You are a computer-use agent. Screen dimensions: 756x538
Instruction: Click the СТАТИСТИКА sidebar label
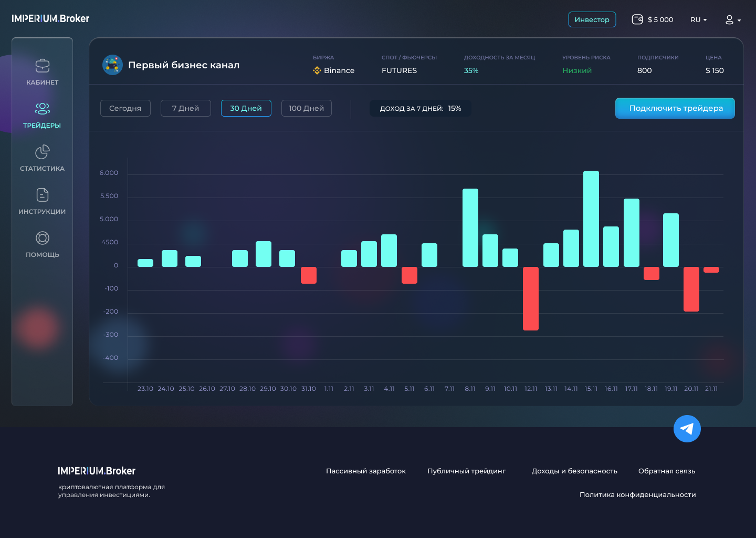(43, 169)
